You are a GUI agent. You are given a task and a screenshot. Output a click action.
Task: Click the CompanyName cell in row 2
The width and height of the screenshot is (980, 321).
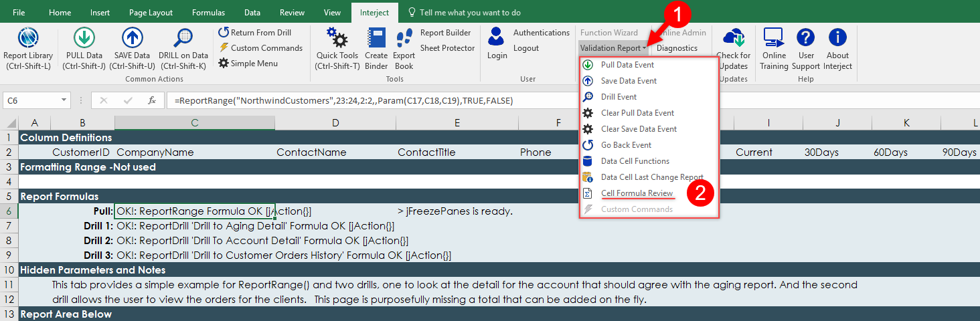pos(195,152)
